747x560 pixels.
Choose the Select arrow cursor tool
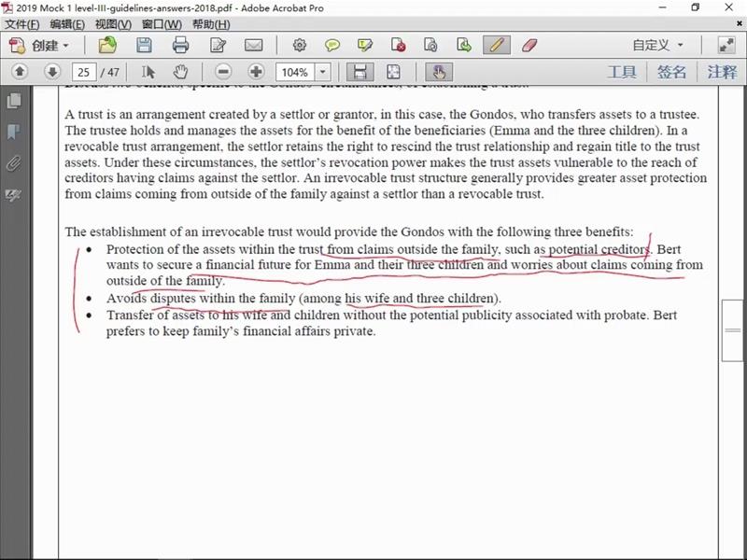point(148,72)
